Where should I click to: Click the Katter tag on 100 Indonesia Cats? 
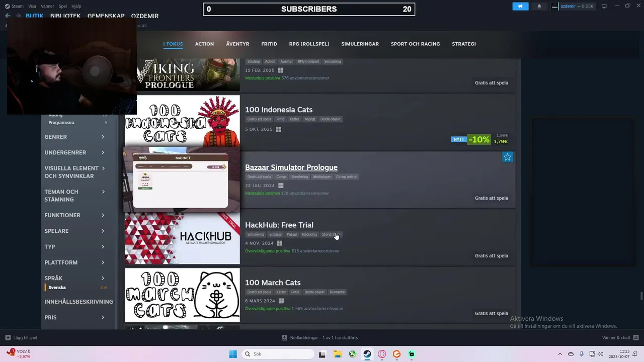294,119
